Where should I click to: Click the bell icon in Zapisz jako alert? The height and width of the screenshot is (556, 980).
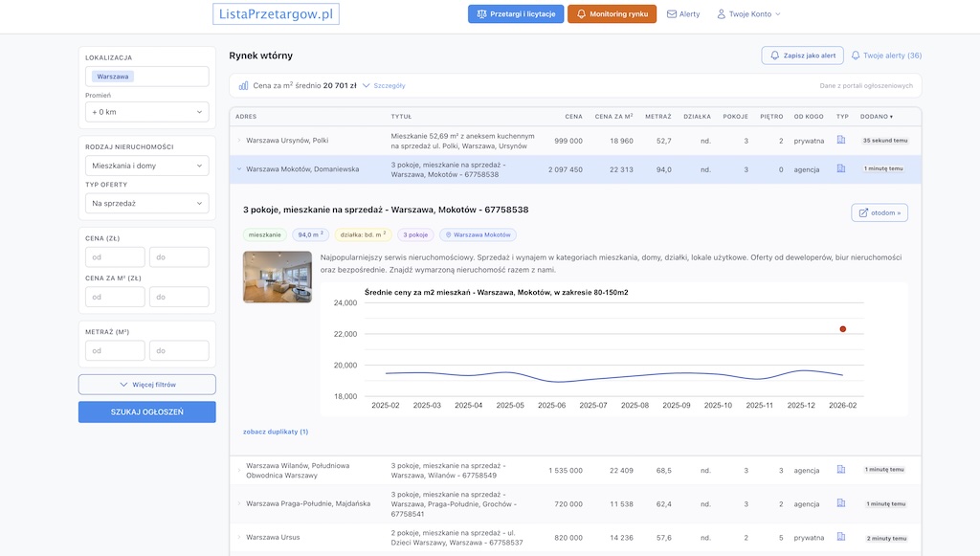pyautogui.click(x=775, y=56)
